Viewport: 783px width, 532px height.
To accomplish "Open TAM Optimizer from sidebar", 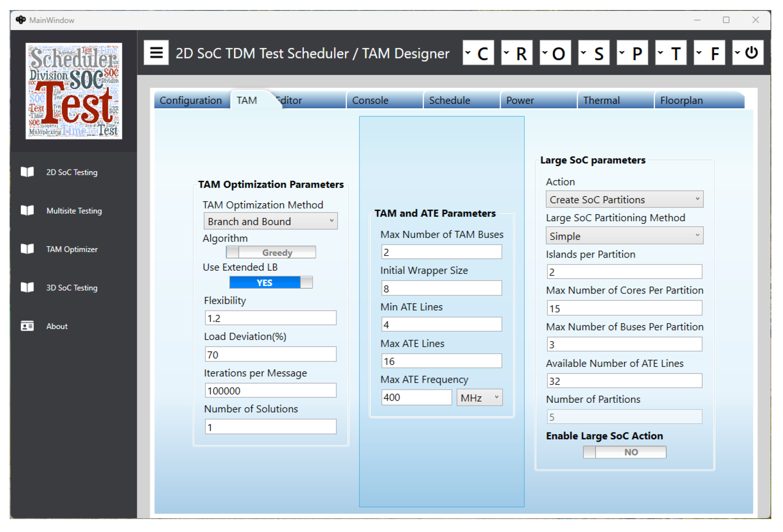I will (72, 249).
